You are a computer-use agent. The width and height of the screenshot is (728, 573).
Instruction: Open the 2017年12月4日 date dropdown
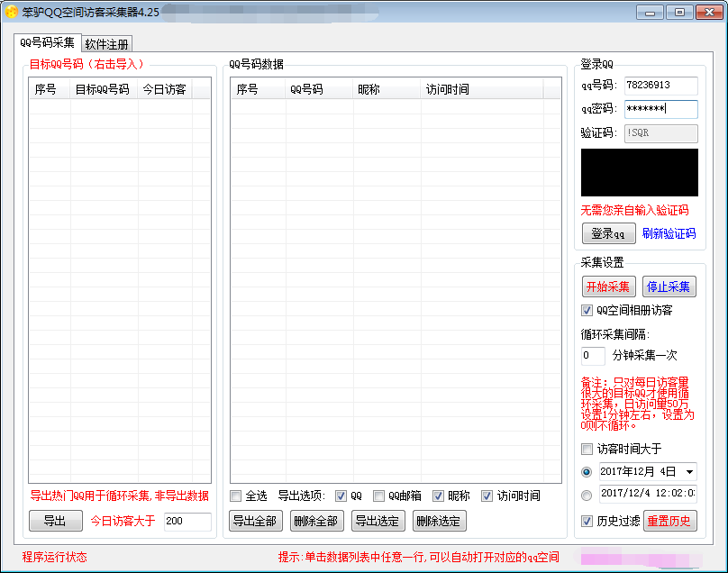(x=690, y=472)
